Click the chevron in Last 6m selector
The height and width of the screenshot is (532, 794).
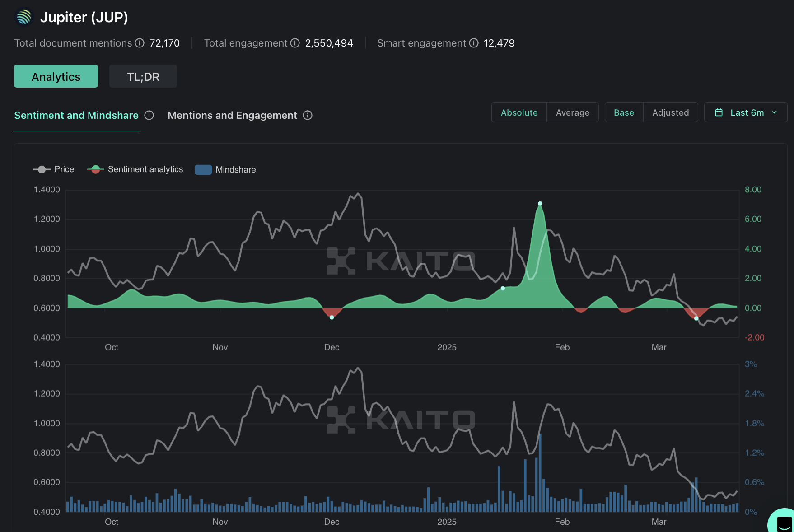775,112
